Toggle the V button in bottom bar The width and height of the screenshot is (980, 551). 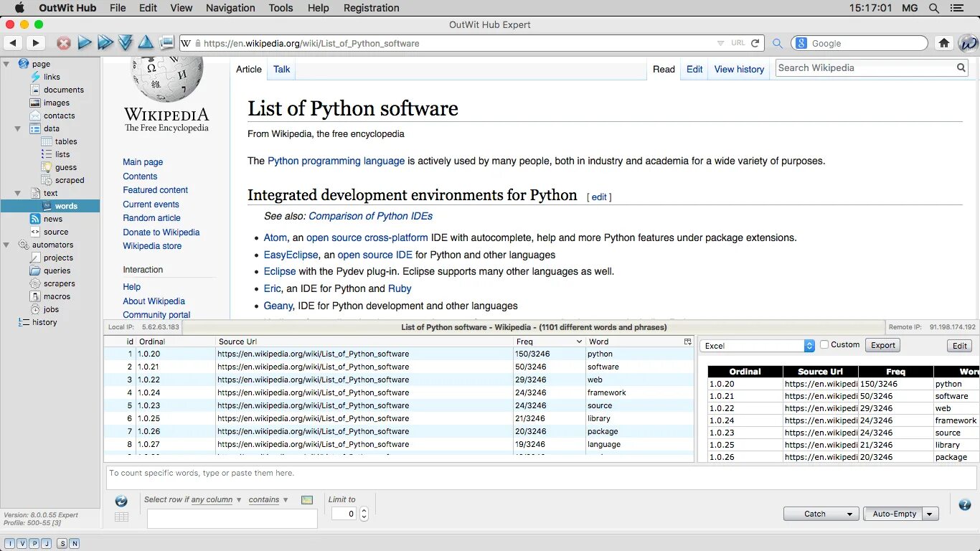[x=22, y=544]
